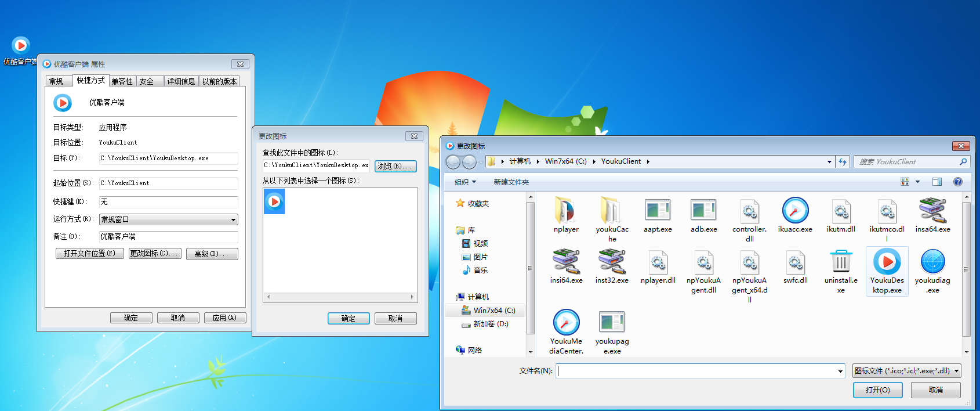Click the 浏览 browse button
Screen dimensions: 980x411
(x=395, y=166)
